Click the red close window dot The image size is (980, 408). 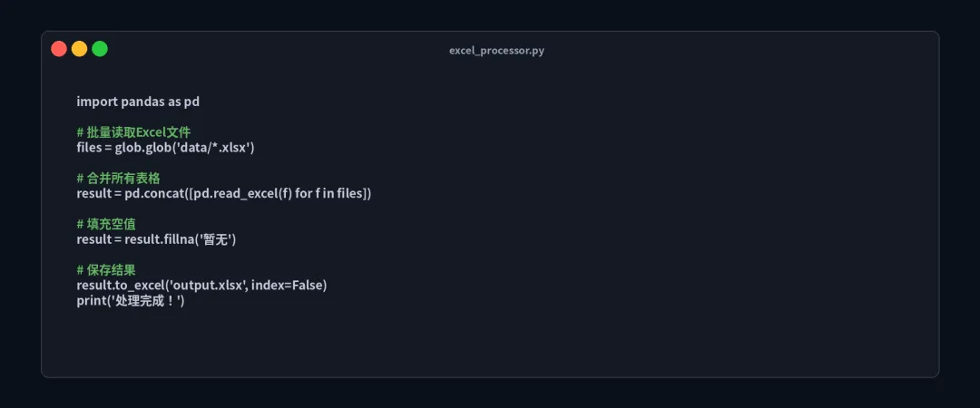tap(59, 49)
